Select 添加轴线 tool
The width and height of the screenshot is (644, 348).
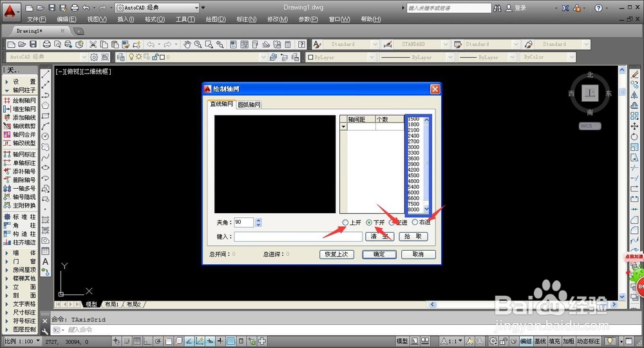20,117
